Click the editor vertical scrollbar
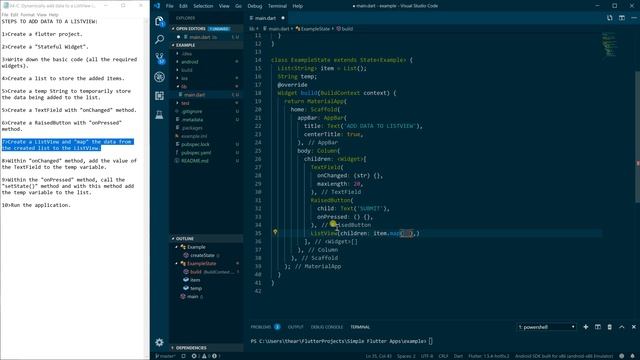The width and height of the screenshot is (640, 360). 638,137
